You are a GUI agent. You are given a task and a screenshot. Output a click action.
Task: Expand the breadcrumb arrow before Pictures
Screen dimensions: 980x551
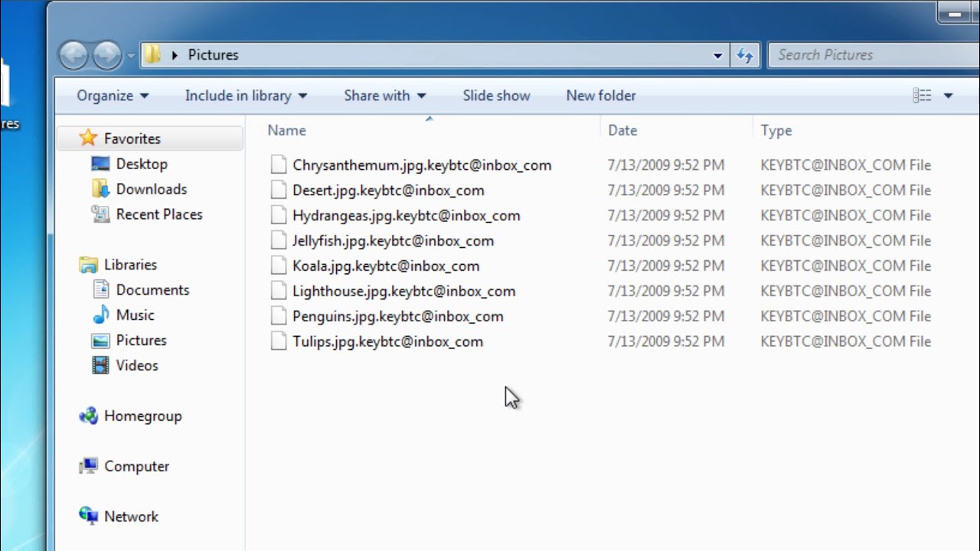[x=175, y=55]
